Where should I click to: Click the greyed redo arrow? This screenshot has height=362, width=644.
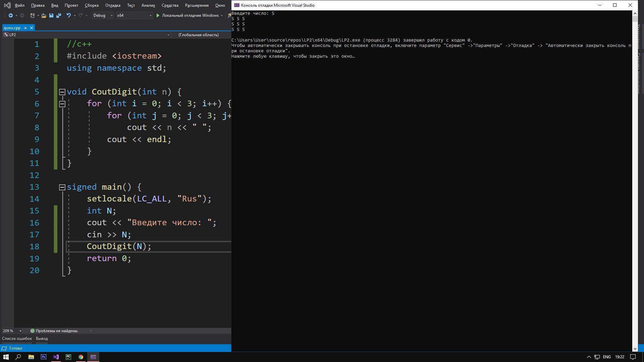click(80, 15)
